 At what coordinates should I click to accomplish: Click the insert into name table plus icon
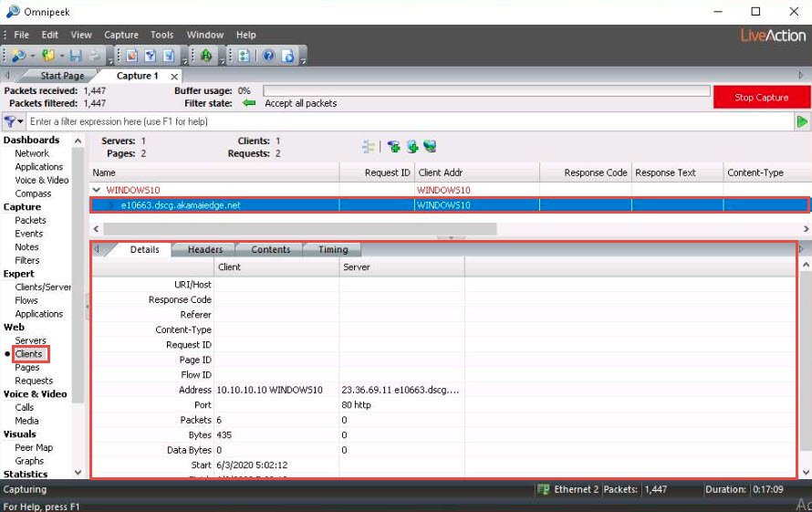pos(412,147)
